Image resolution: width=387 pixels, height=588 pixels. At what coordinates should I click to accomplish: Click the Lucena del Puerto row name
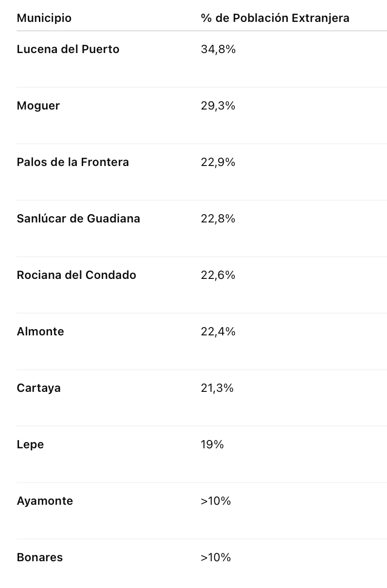click(x=68, y=49)
